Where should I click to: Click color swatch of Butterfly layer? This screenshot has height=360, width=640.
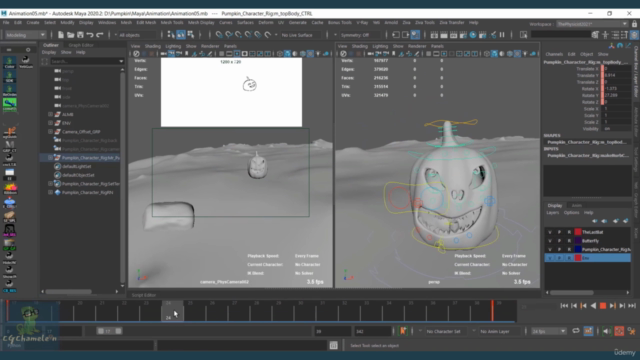[x=578, y=241]
